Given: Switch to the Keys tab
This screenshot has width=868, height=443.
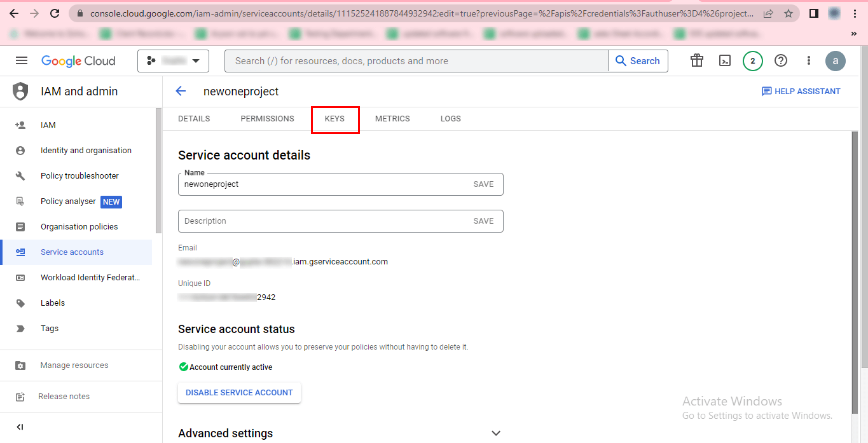Looking at the screenshot, I should 334,119.
